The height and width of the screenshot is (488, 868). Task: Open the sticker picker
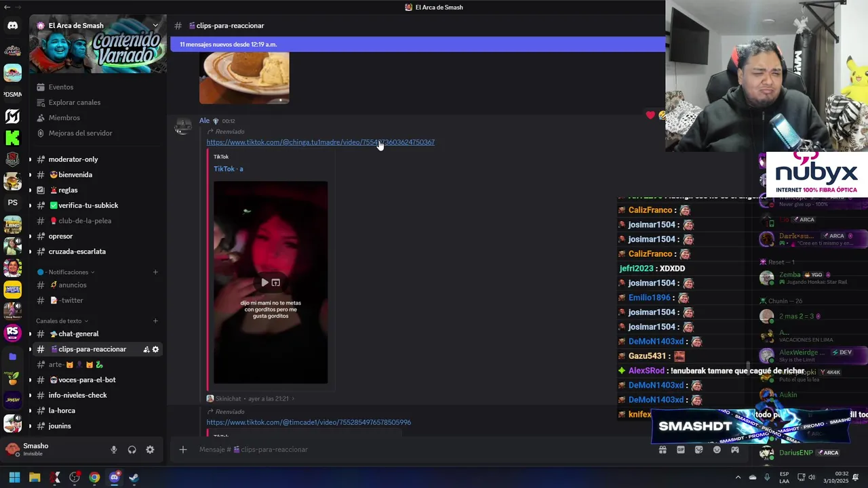(x=698, y=449)
